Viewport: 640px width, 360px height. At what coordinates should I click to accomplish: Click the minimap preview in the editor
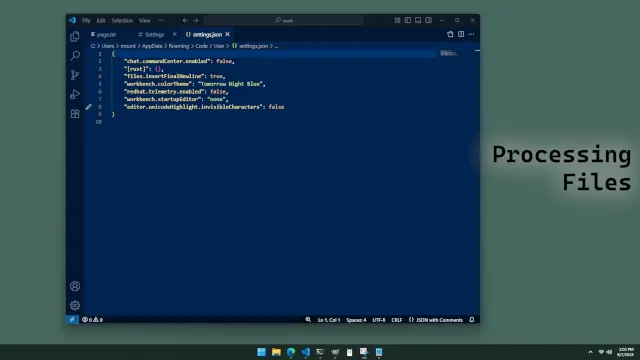point(449,53)
